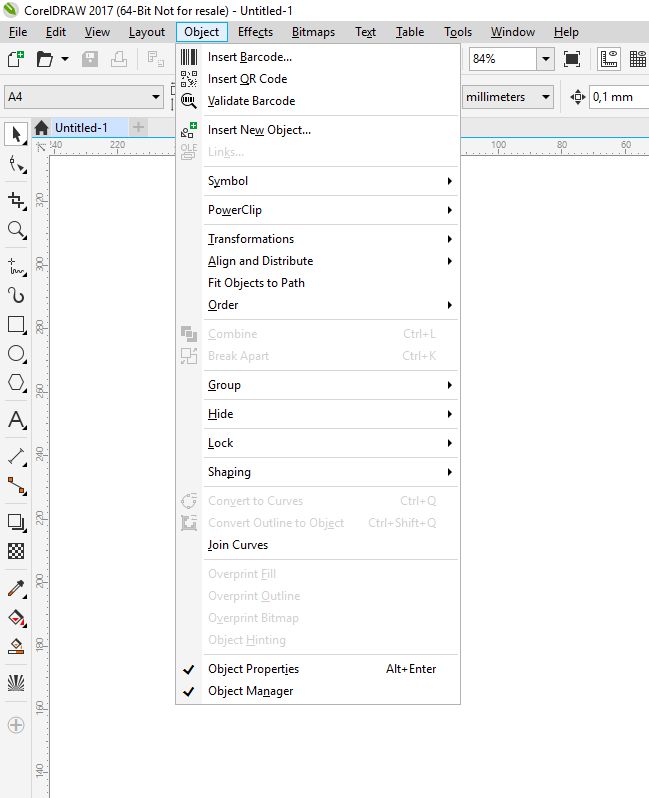Select the Polygon tool
The width and height of the screenshot is (649, 798).
(x=16, y=382)
